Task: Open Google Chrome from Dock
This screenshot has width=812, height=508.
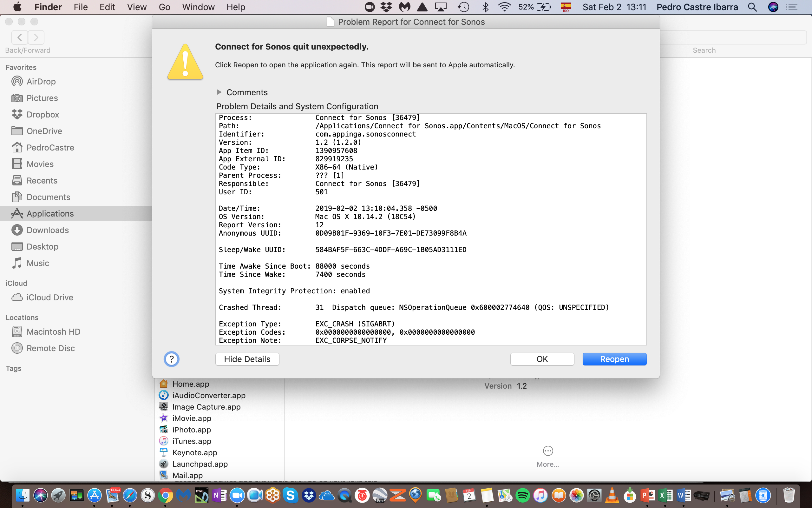Action: [166, 495]
